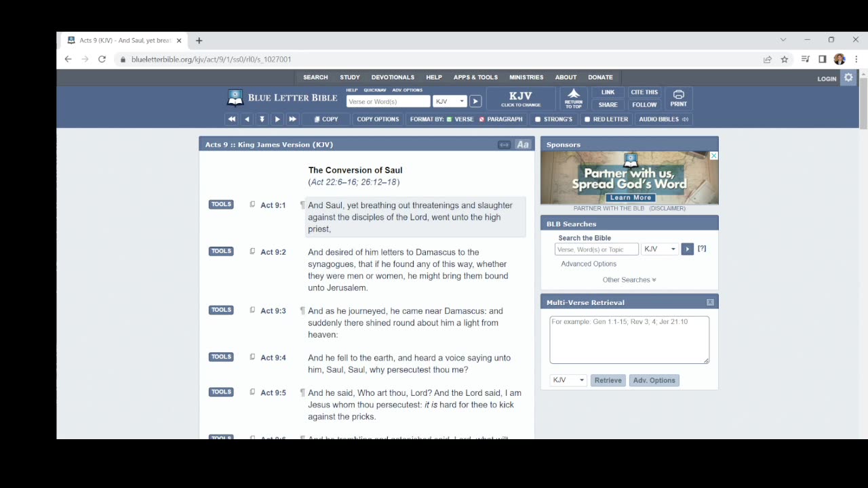The height and width of the screenshot is (488, 868).
Task: Click the [?] search help link
Action: click(x=702, y=249)
